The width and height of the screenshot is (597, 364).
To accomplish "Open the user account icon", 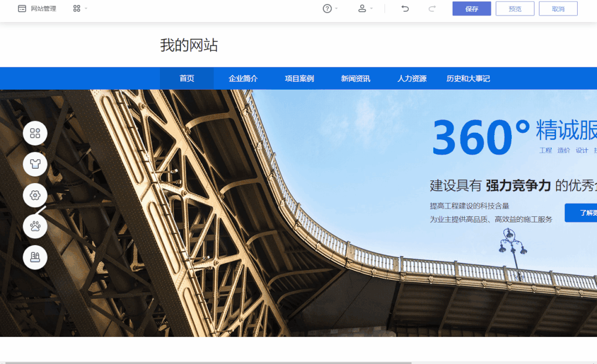I will 362,8.
